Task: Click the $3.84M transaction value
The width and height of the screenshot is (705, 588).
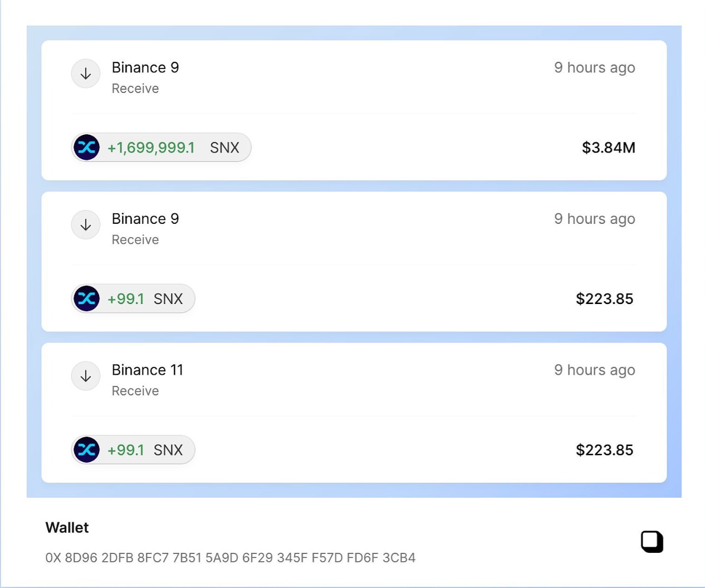Action: coord(609,148)
